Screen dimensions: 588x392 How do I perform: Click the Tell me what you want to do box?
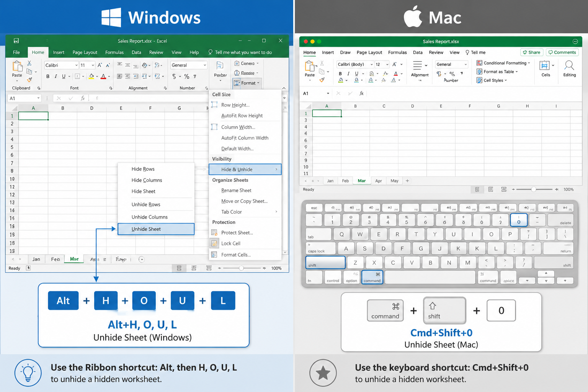(x=240, y=52)
